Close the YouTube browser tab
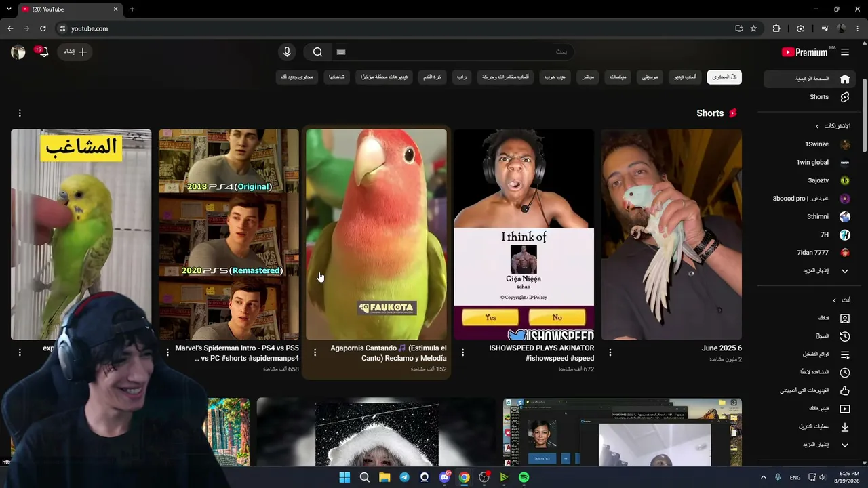868x488 pixels. click(x=115, y=9)
